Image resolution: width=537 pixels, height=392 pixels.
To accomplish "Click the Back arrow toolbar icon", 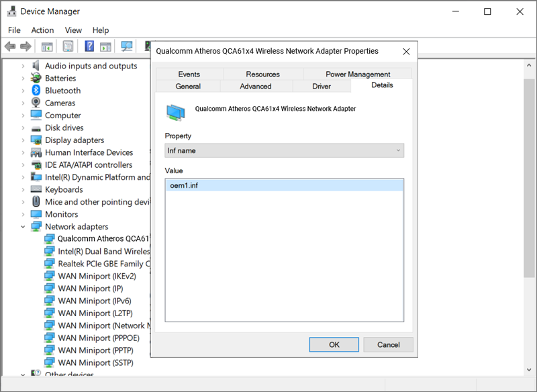I will click(10, 46).
